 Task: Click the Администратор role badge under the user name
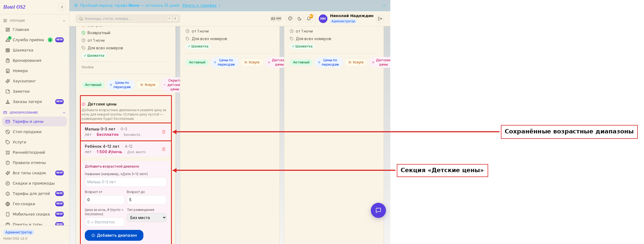343,21
